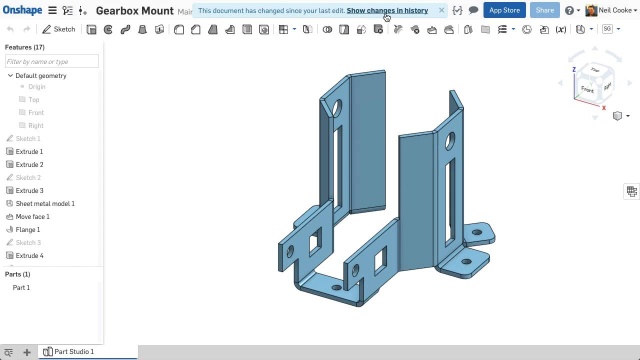Open the sheet metal table icon on right edge
Screen dimensions: 640x360
point(631,191)
